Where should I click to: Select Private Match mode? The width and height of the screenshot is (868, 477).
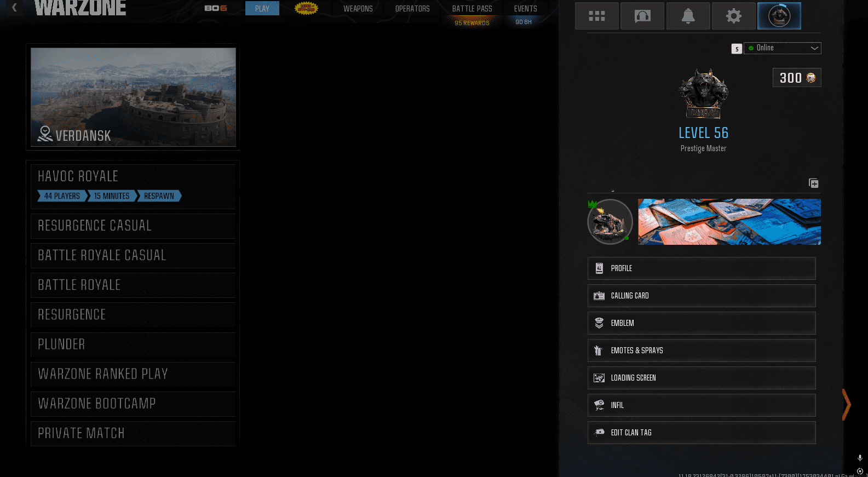pyautogui.click(x=133, y=433)
